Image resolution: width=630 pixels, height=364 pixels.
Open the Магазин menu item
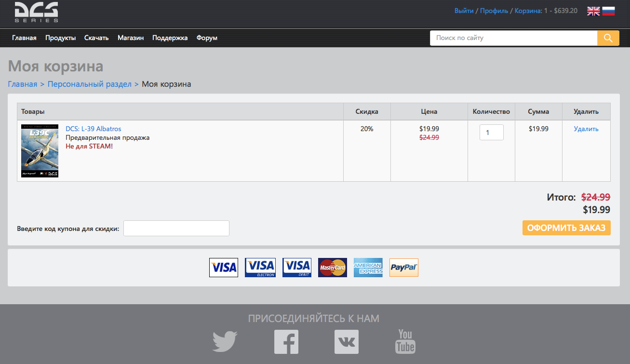(x=131, y=38)
